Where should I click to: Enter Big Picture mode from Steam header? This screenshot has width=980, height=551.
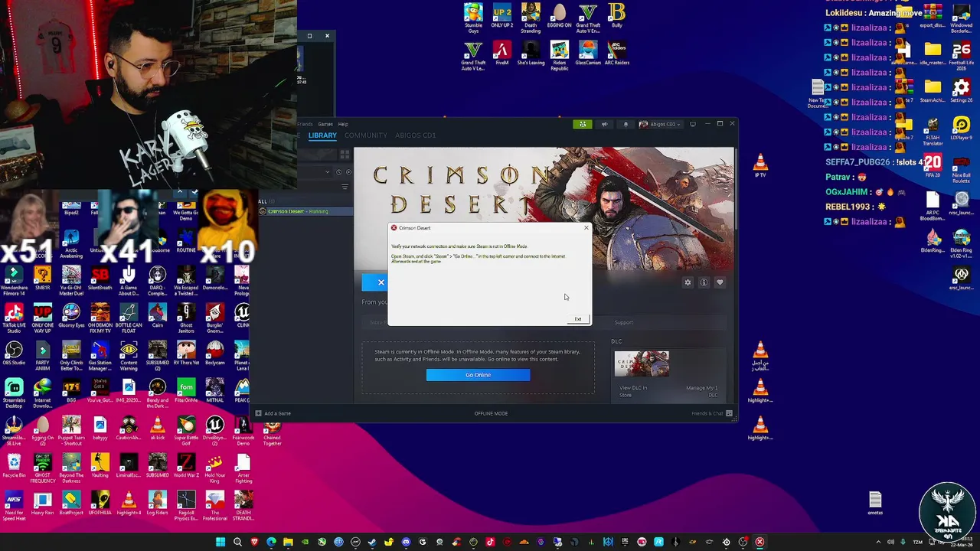693,124
